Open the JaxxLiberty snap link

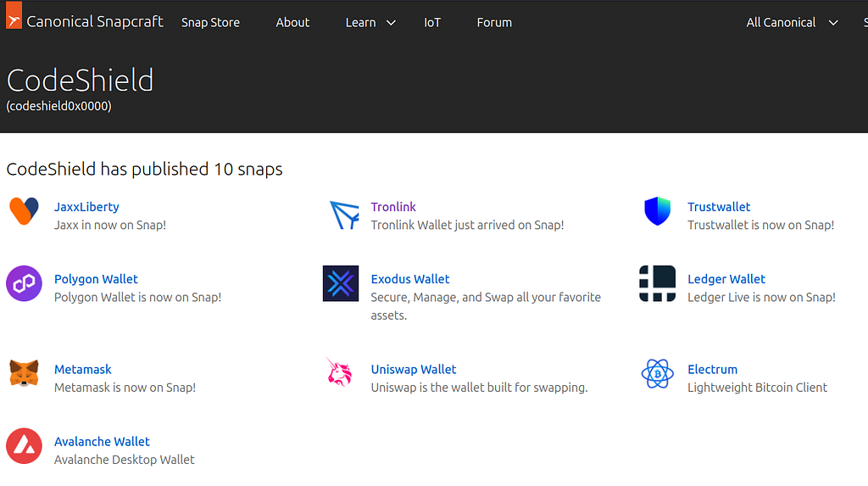[86, 207]
